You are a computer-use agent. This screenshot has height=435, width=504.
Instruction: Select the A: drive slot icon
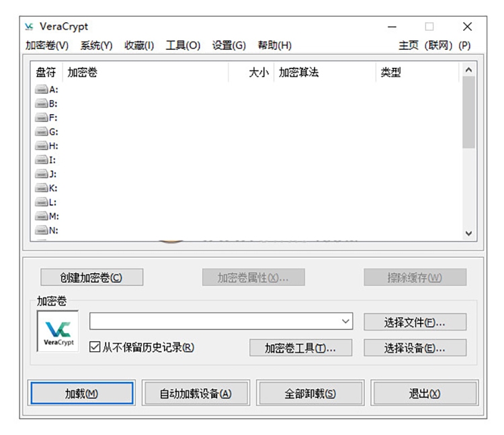42,89
